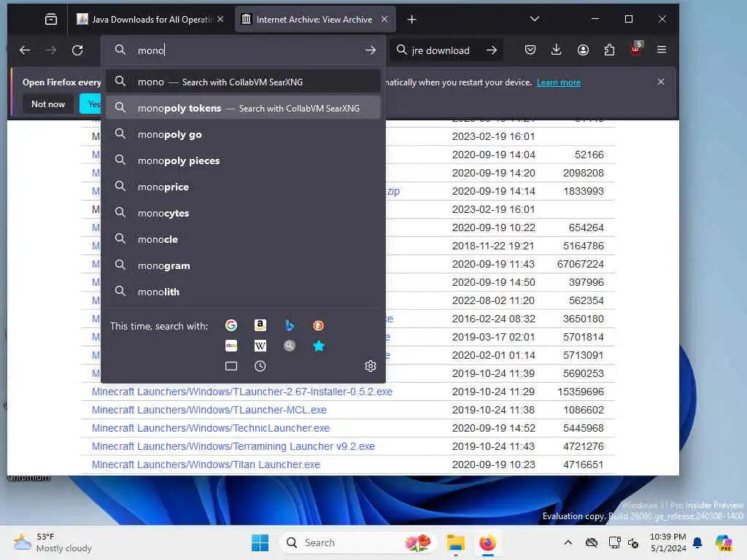Open the uBlock Origin extension icon

coord(636,49)
